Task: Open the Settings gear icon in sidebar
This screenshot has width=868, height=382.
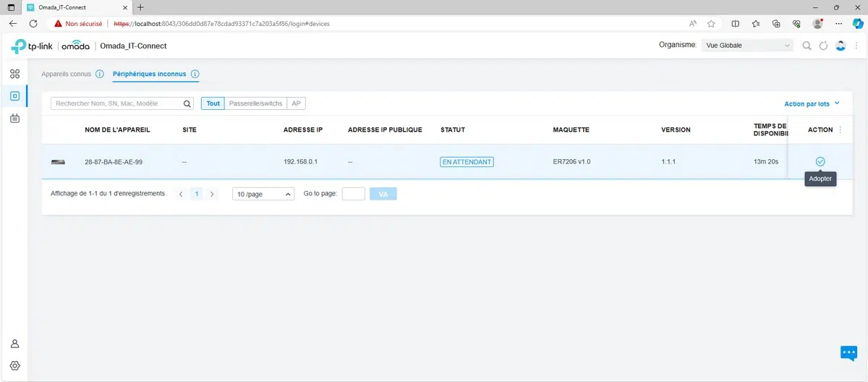Action: pyautogui.click(x=14, y=365)
